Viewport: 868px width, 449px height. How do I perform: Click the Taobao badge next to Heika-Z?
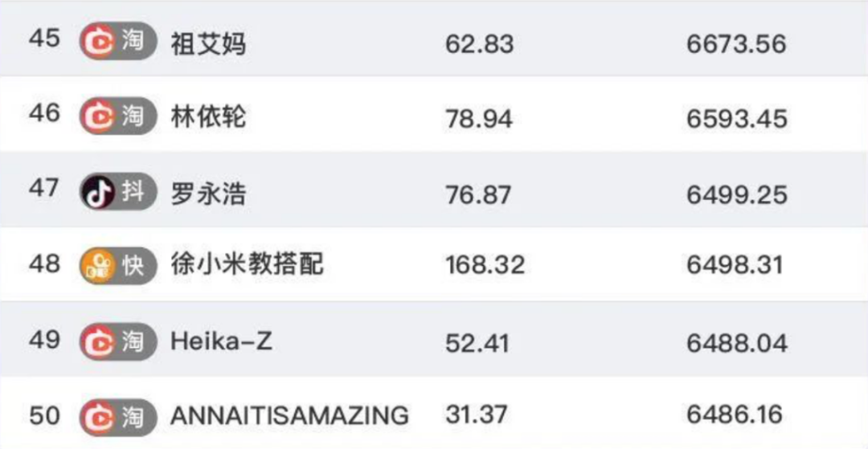pyautogui.click(x=117, y=343)
